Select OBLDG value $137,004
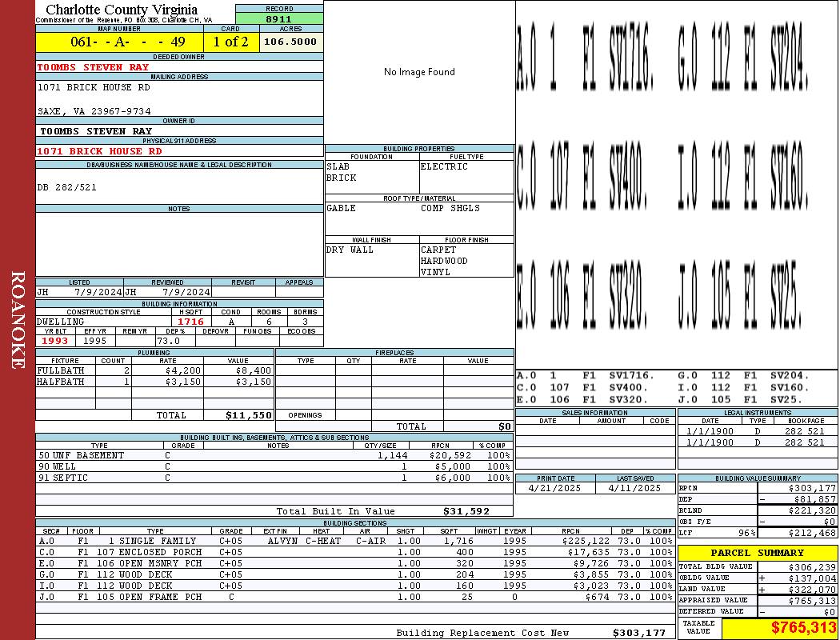 tap(812, 578)
